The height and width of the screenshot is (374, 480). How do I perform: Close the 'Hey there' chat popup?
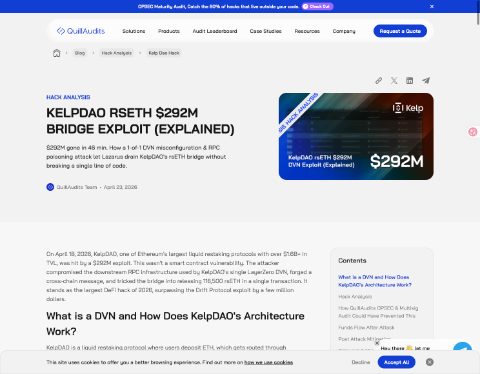point(377,343)
